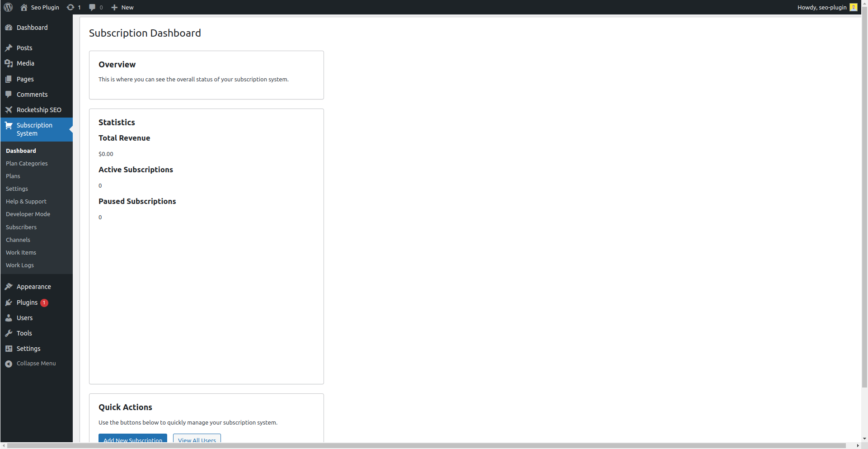Open the Developer Mode submenu item
868x449 pixels.
point(28,214)
